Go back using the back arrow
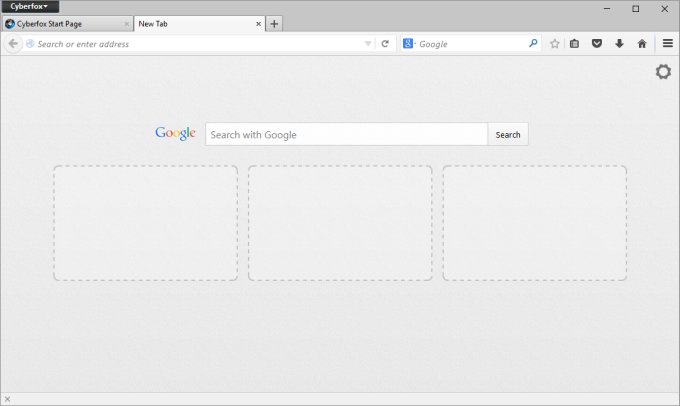The width and height of the screenshot is (680, 406). click(x=13, y=44)
